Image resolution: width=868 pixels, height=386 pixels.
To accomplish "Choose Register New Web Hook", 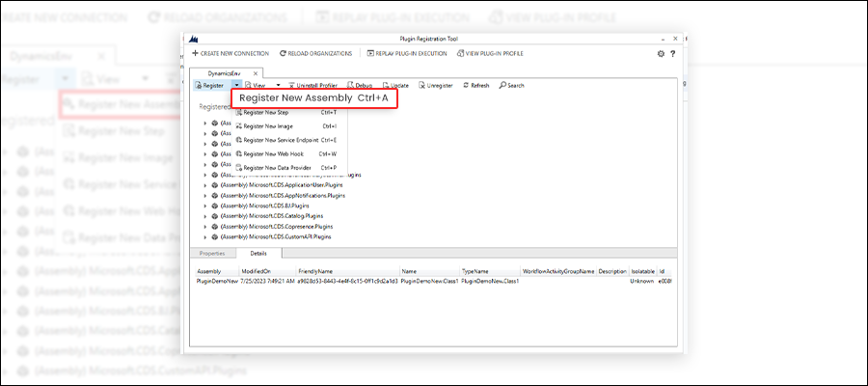I will [x=286, y=154].
